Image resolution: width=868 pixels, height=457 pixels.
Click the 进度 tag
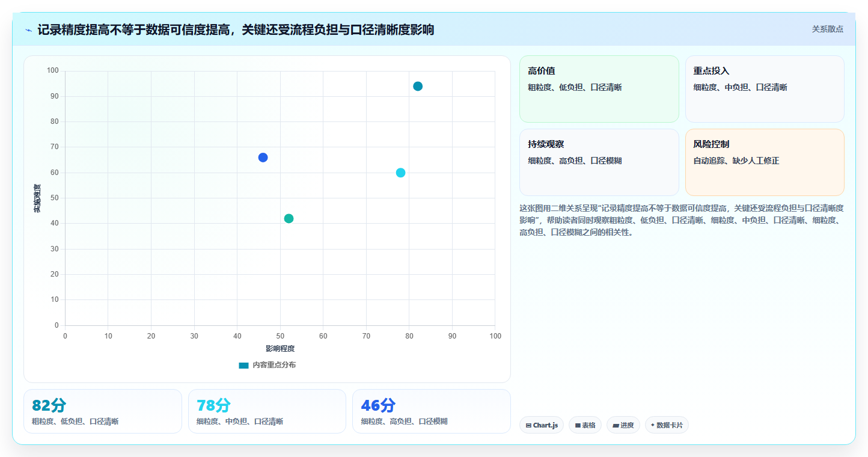tap(623, 425)
